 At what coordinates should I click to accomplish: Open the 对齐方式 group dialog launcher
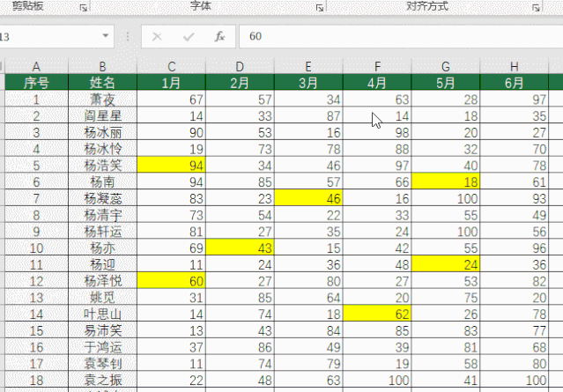pyautogui.click(x=535, y=7)
